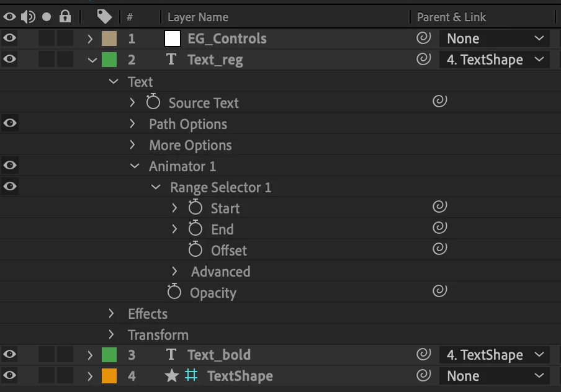
Task: Click the Offset property pick whip
Action: [x=439, y=249]
